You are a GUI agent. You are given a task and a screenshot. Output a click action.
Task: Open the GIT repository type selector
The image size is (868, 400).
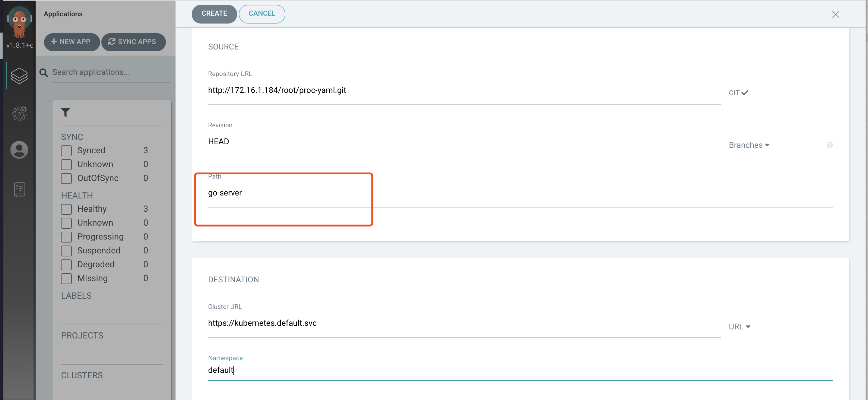738,93
